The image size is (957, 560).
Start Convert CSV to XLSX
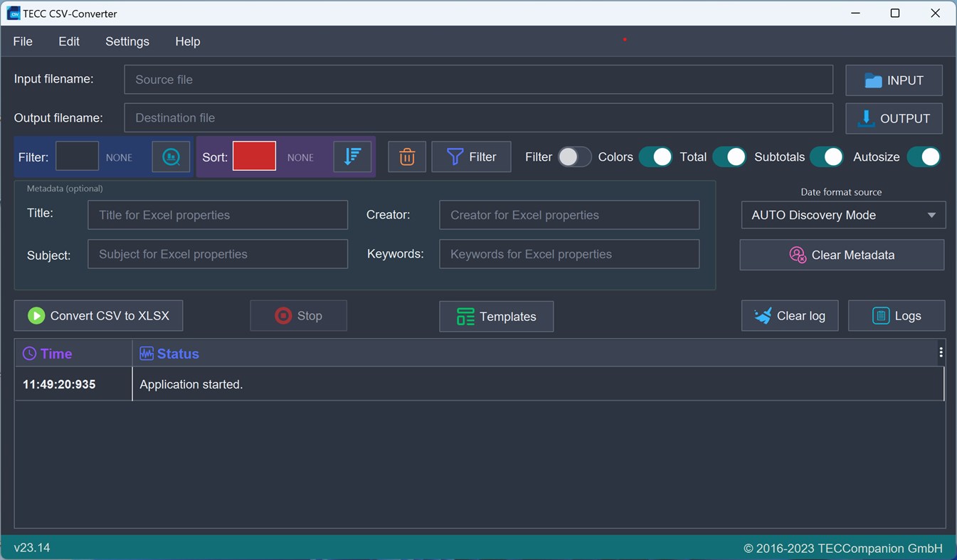click(98, 316)
